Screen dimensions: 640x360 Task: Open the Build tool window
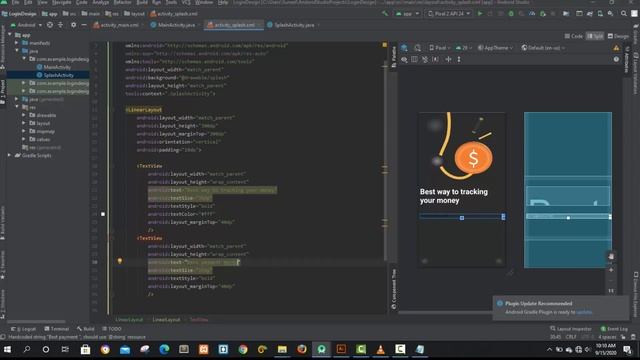point(85,329)
